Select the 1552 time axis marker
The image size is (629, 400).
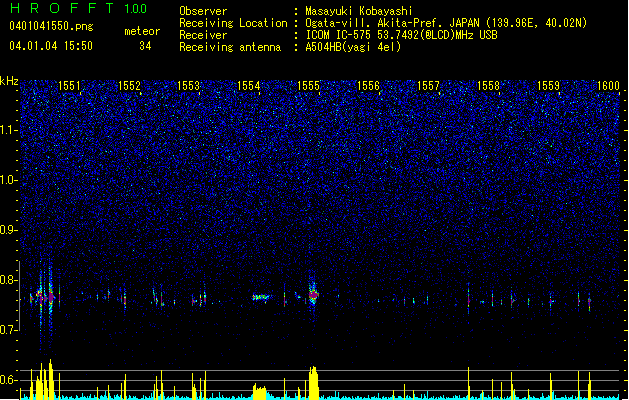129,86
